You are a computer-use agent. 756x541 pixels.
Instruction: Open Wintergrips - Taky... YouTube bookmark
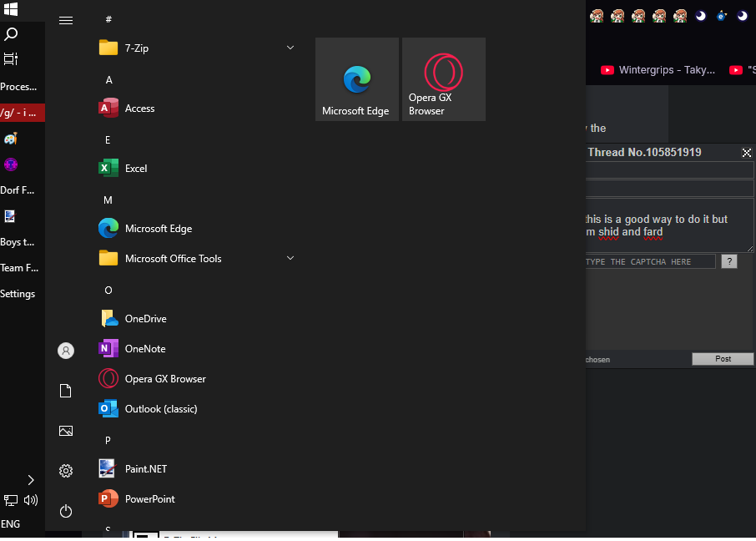tap(658, 70)
